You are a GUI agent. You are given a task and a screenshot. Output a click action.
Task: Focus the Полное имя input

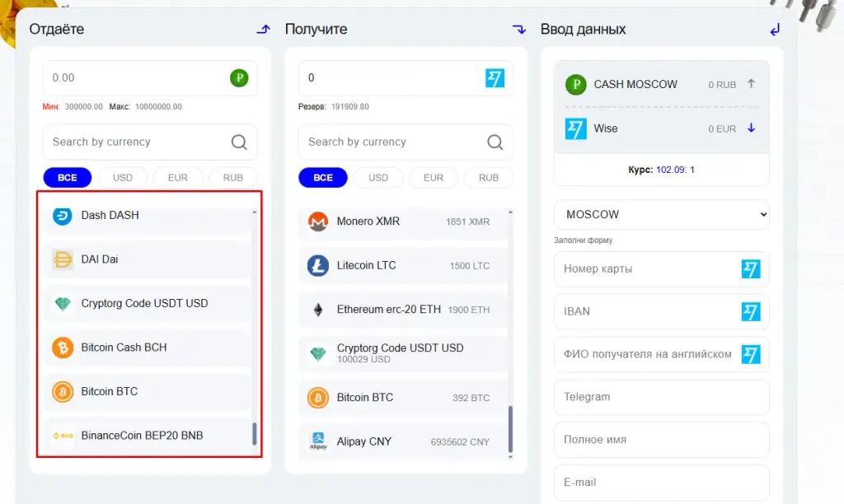(662, 440)
